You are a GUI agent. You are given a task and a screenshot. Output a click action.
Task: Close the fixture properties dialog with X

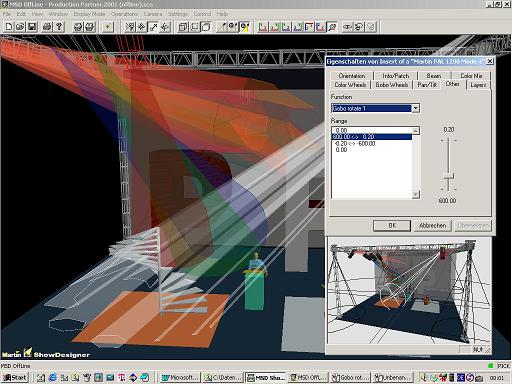490,61
